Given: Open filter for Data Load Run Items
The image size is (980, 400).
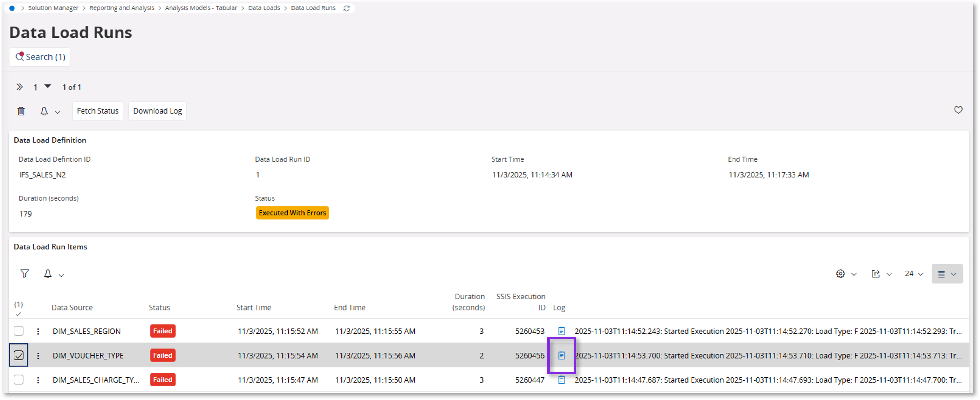Looking at the screenshot, I should tap(25, 274).
